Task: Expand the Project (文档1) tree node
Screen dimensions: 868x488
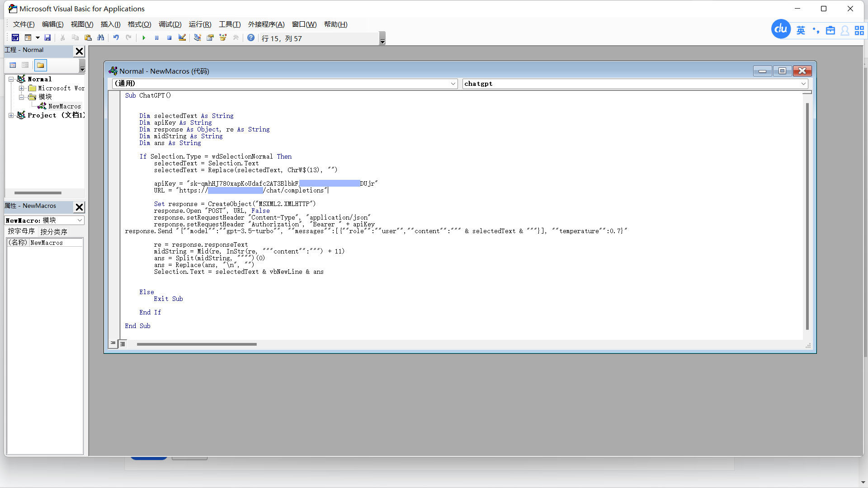Action: point(11,115)
